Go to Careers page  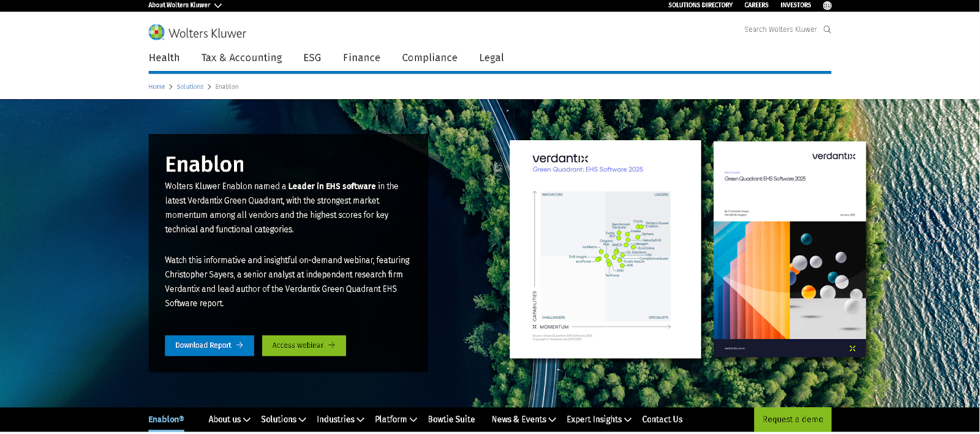click(756, 5)
